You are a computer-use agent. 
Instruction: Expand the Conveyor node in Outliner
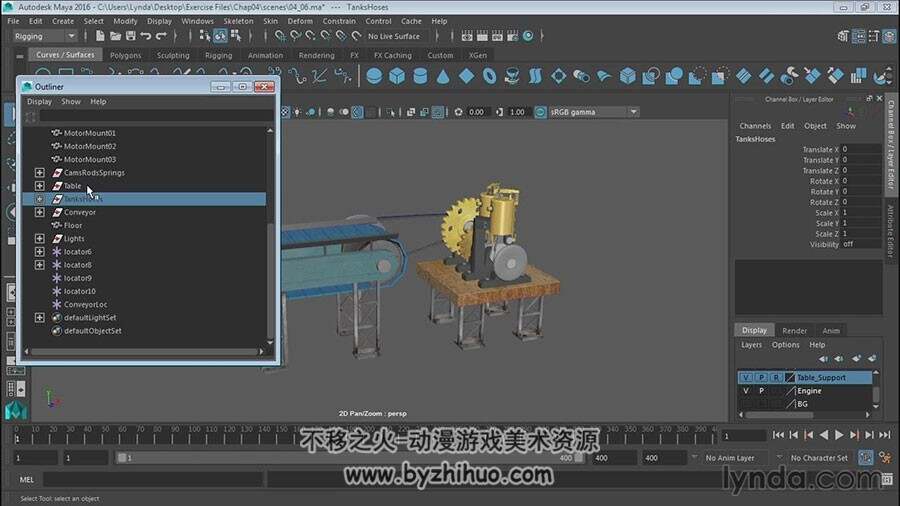[x=40, y=212]
